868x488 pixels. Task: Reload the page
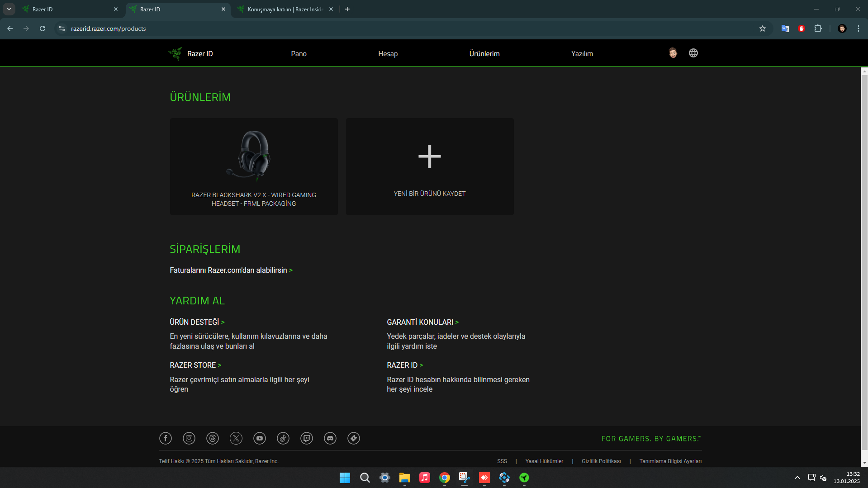click(x=43, y=28)
